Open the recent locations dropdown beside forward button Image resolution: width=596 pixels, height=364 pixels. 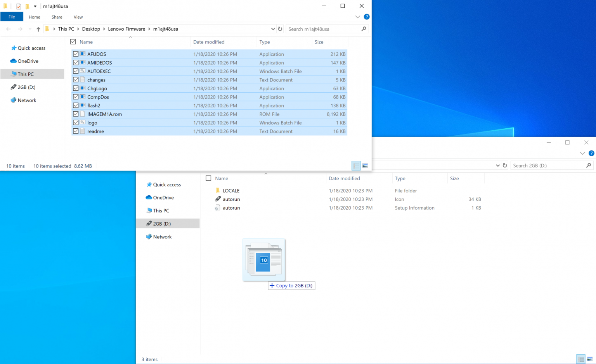[30, 29]
